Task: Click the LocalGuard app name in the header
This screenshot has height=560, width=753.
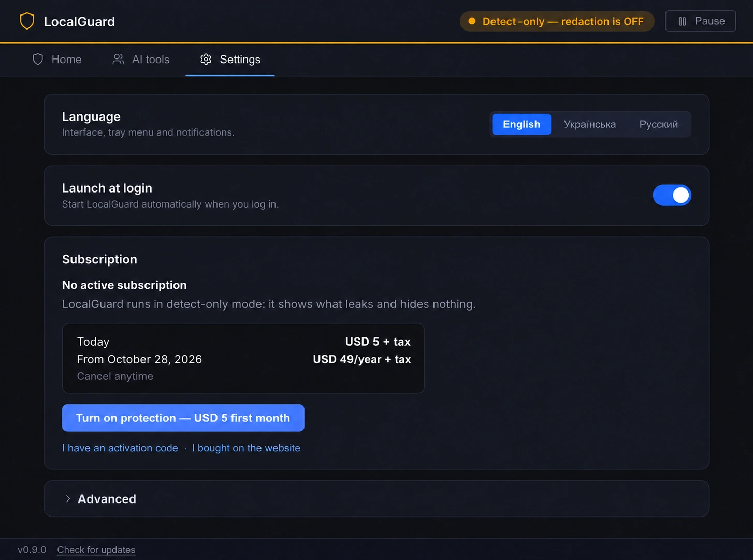Action: (79, 21)
